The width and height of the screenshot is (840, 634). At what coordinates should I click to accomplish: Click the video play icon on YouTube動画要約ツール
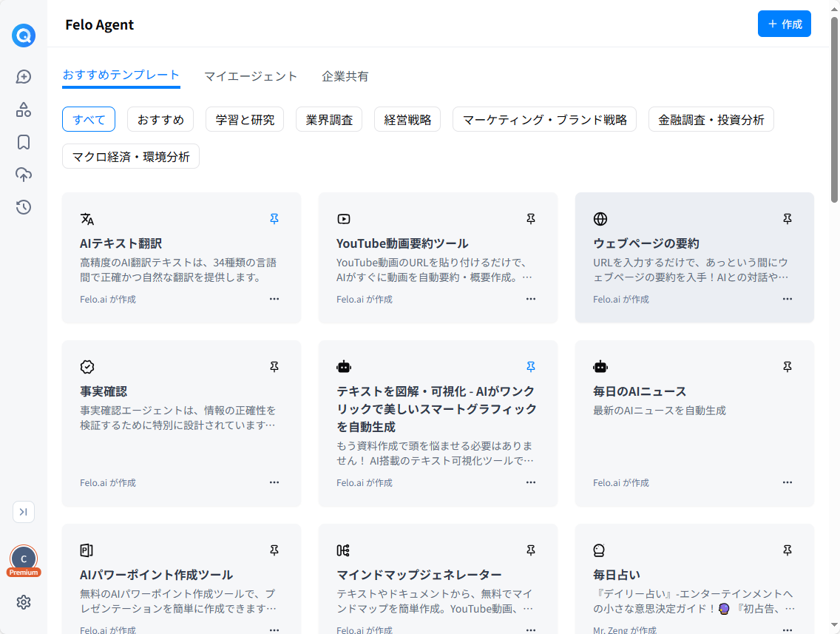(344, 219)
